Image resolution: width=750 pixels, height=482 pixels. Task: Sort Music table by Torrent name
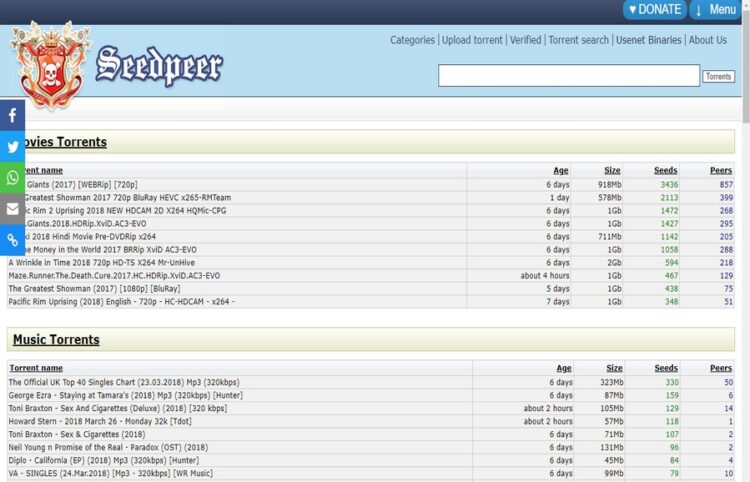tap(36, 368)
